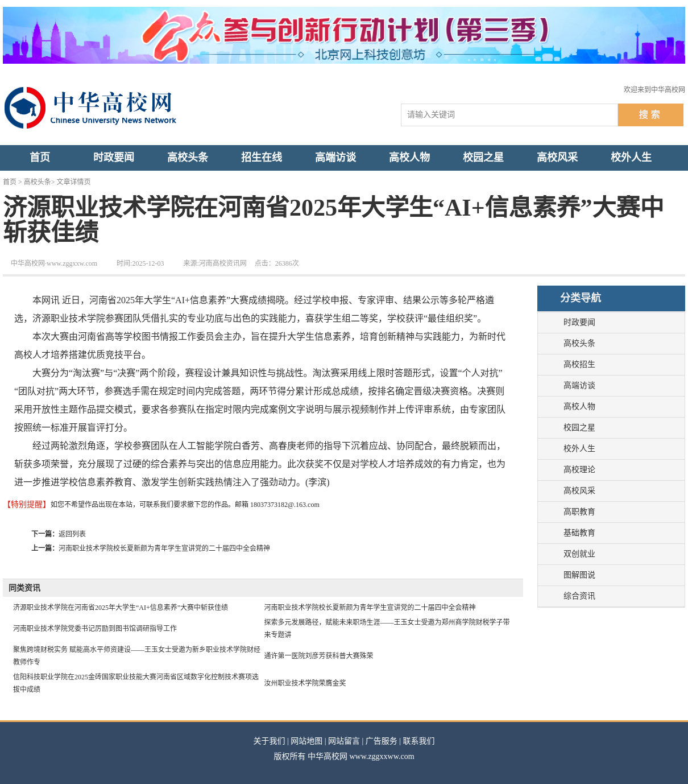The width and height of the screenshot is (688, 784).
Task: Open the 公众参与创新行动计划 banner
Action: [343, 35]
